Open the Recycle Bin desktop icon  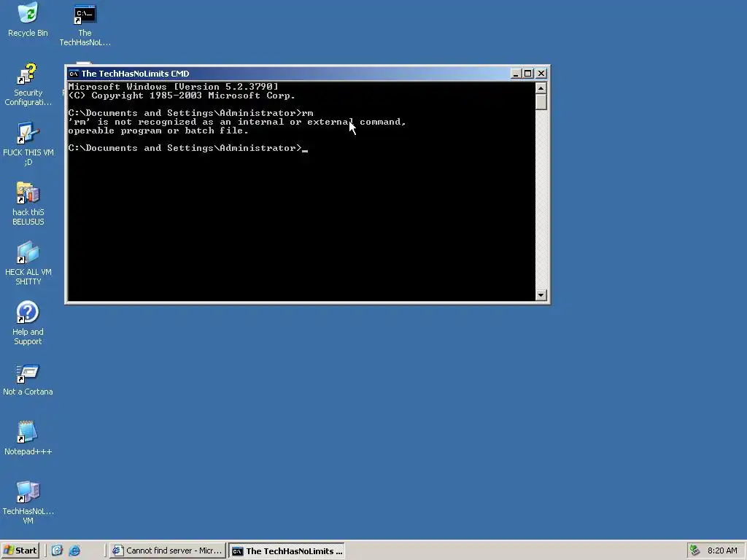28,20
